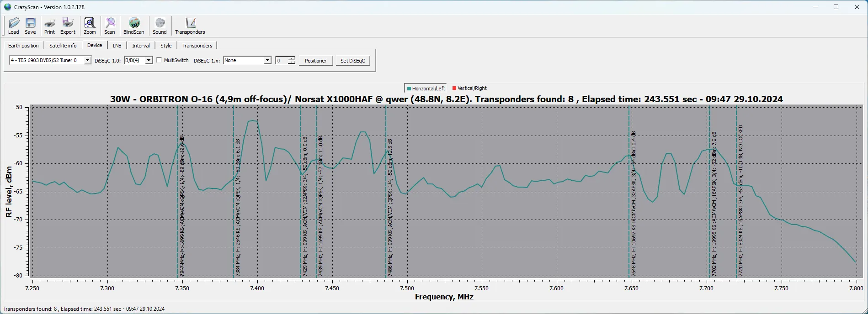Switch to the LNB tab

[x=117, y=46]
